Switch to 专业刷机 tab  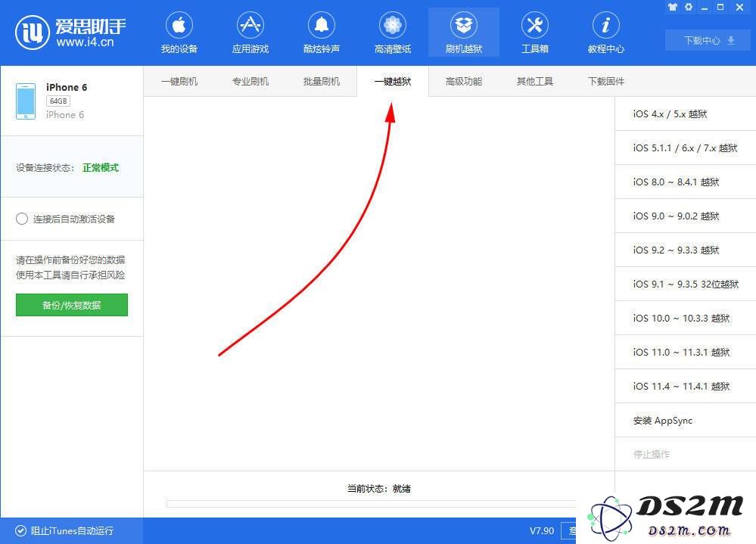pyautogui.click(x=250, y=82)
